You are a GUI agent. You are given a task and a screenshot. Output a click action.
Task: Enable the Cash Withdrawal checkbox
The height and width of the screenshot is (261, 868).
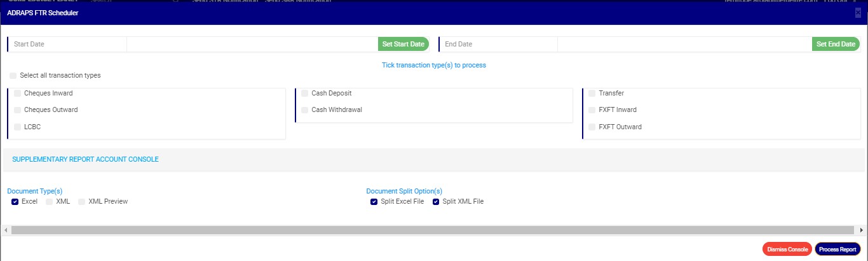coord(305,110)
